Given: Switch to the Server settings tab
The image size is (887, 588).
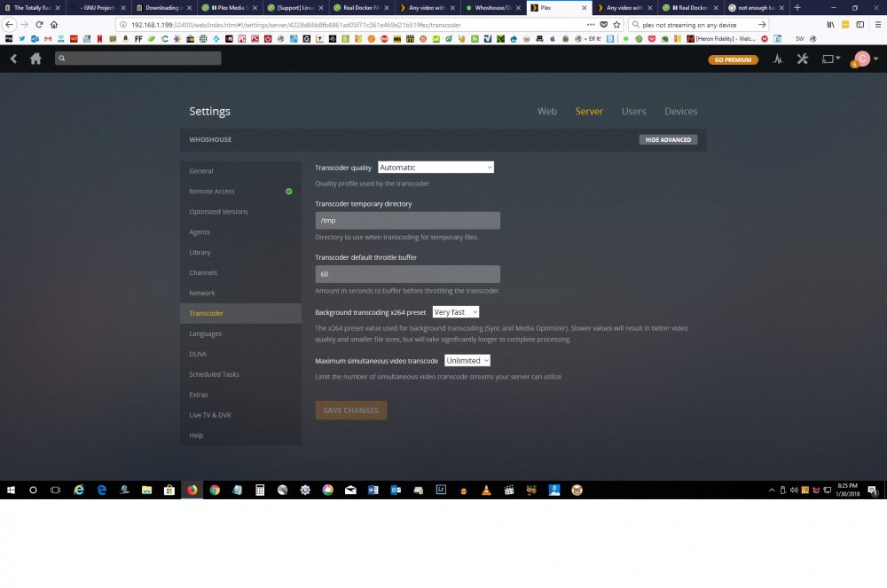Looking at the screenshot, I should point(589,112).
